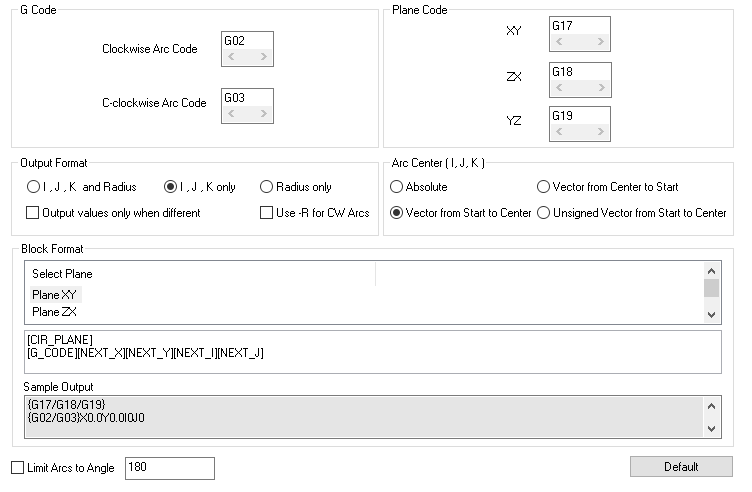The width and height of the screenshot is (752, 492).
Task: Check 'Use -R for CW Arcs'
Action: (266, 213)
